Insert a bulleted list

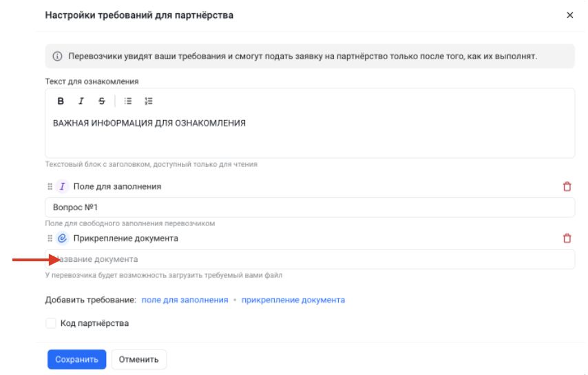click(x=128, y=101)
